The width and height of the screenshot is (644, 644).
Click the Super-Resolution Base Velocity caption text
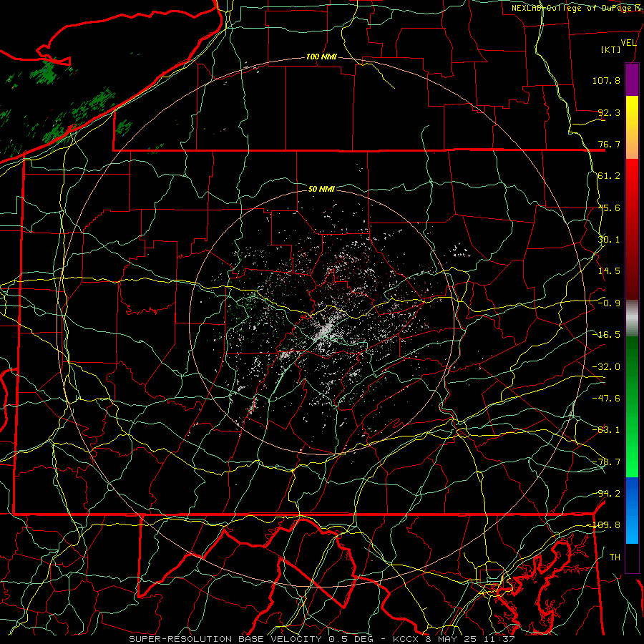(x=321, y=639)
